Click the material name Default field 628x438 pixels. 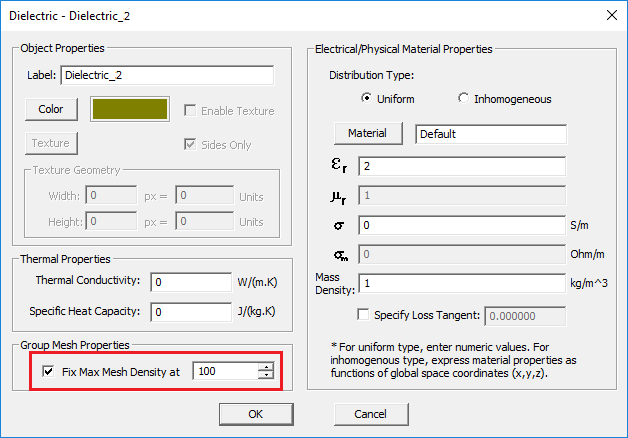[491, 134]
